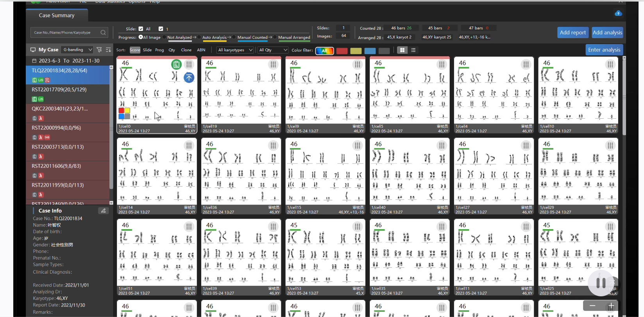
Task: Select the blue color filter swatch
Action: tap(370, 51)
